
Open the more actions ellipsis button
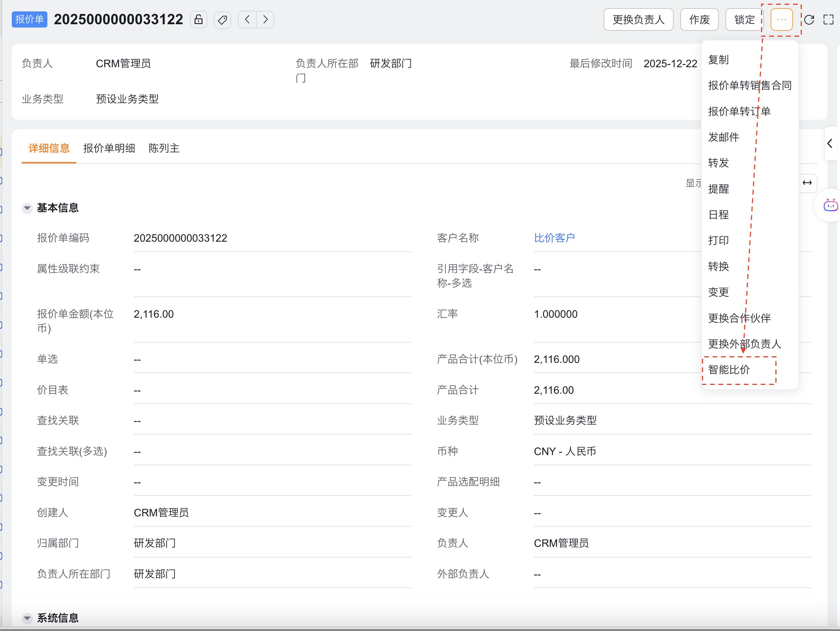(x=781, y=19)
